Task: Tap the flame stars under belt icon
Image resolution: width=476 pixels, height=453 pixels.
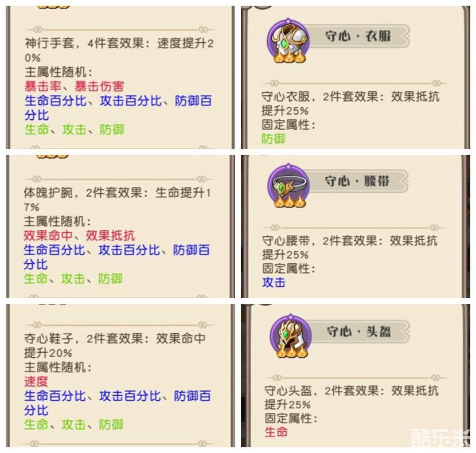Action: coord(290,201)
